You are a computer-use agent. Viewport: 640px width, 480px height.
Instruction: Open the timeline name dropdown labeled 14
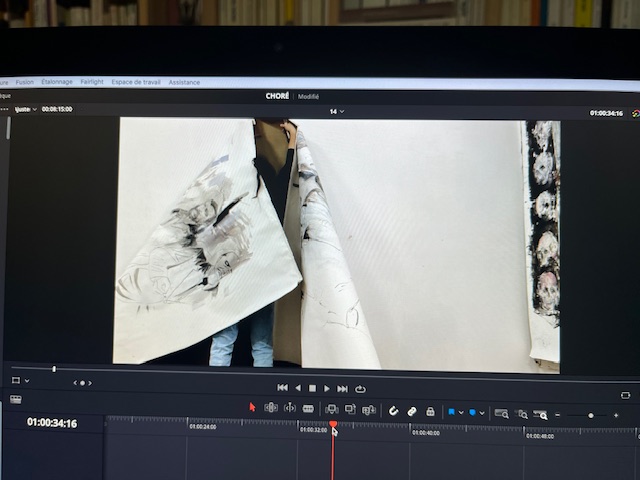[336, 111]
